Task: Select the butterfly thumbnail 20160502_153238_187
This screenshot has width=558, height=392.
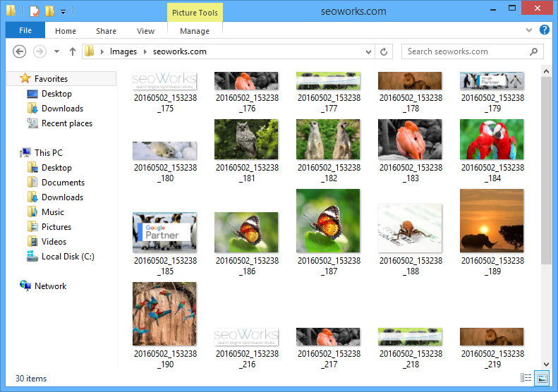Action: pyautogui.click(x=328, y=221)
